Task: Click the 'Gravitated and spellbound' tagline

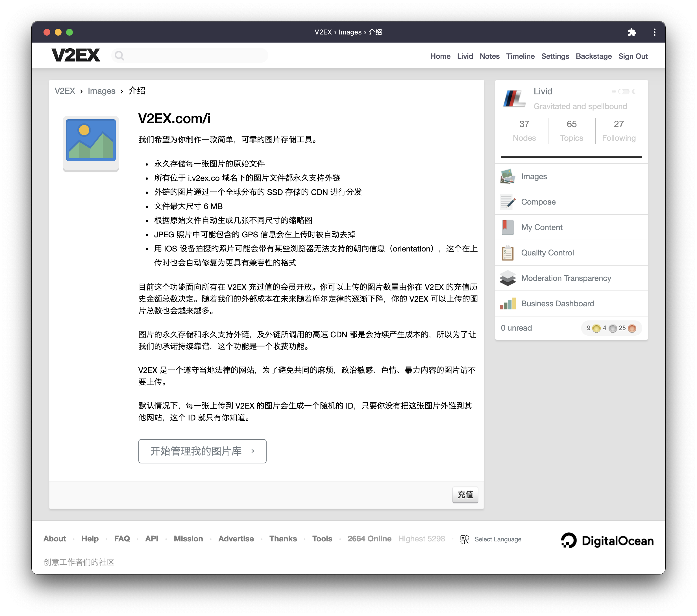Action: [580, 107]
